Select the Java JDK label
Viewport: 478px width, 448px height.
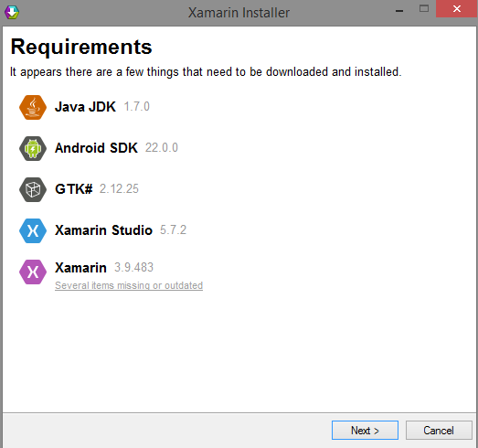tap(85, 107)
